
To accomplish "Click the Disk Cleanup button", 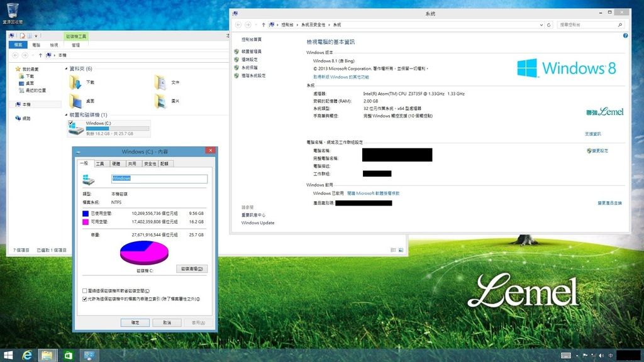I will pos(192,269).
